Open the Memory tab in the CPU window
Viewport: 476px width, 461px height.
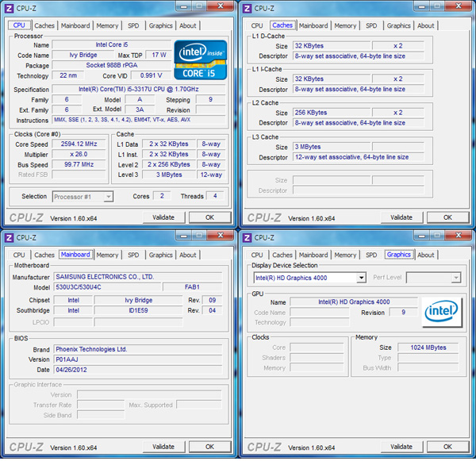click(107, 25)
